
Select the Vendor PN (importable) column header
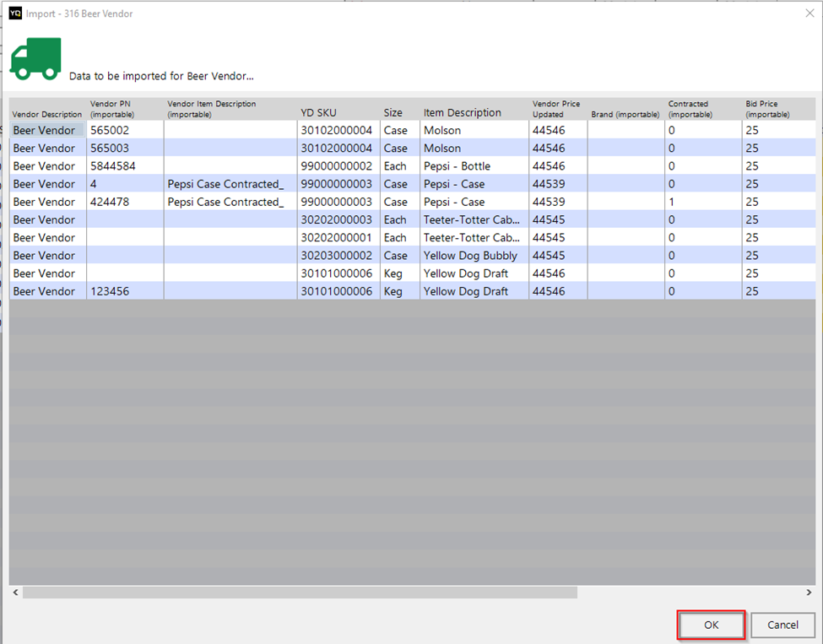[125, 109]
